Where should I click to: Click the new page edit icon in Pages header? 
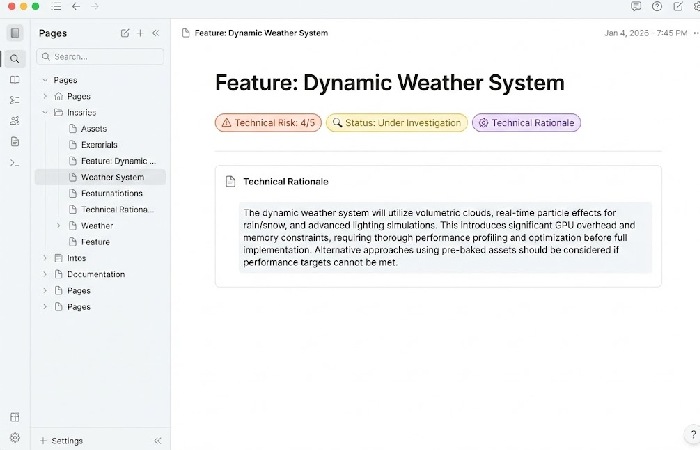pos(125,33)
